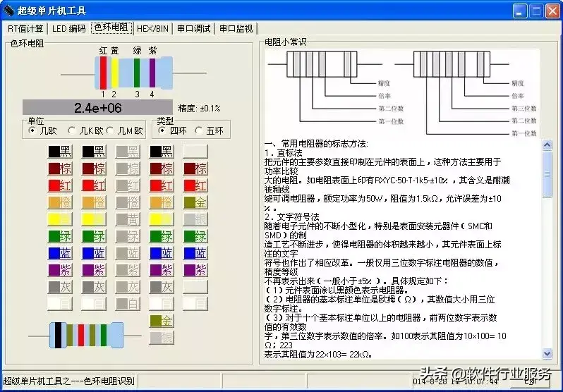Image resolution: width=563 pixels, height=392 pixels.
Task: Choose 黑 black in the second digit column
Action: 94,152
